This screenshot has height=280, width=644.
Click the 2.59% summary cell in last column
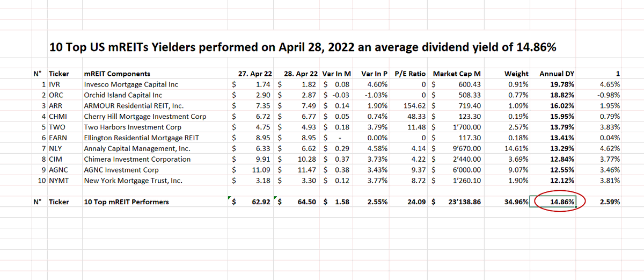coord(610,202)
